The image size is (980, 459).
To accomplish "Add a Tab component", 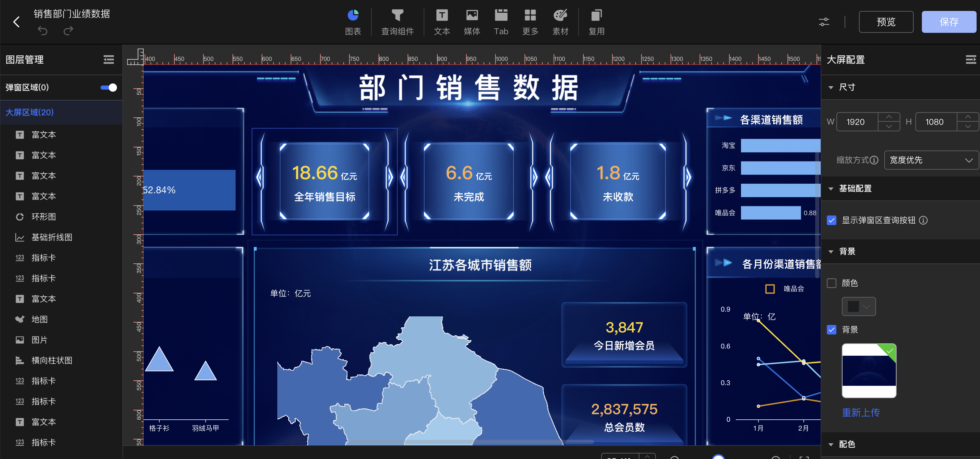I will (501, 22).
